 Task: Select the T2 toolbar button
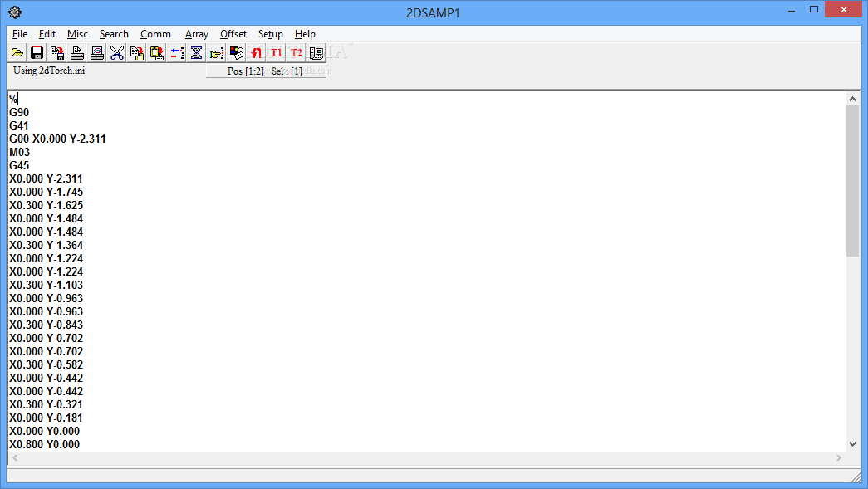coord(297,53)
